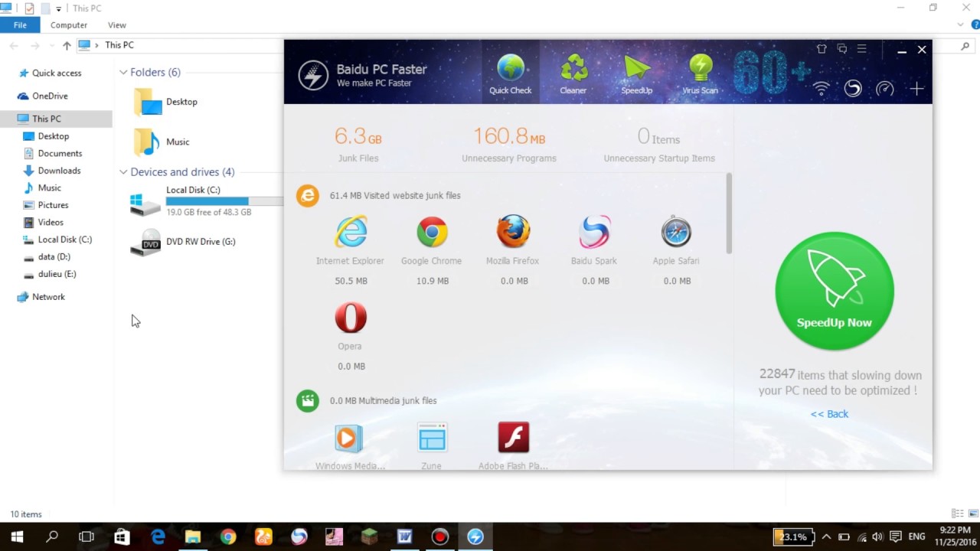Click 6.3 GB Junk Files summary
980x551 pixels.
[x=358, y=144]
